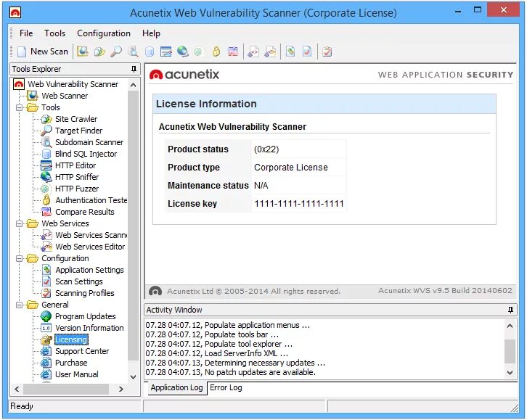The width and height of the screenshot is (527, 420).
Task: Select Subdomain Scanner in Tools Explorer
Action: click(89, 142)
